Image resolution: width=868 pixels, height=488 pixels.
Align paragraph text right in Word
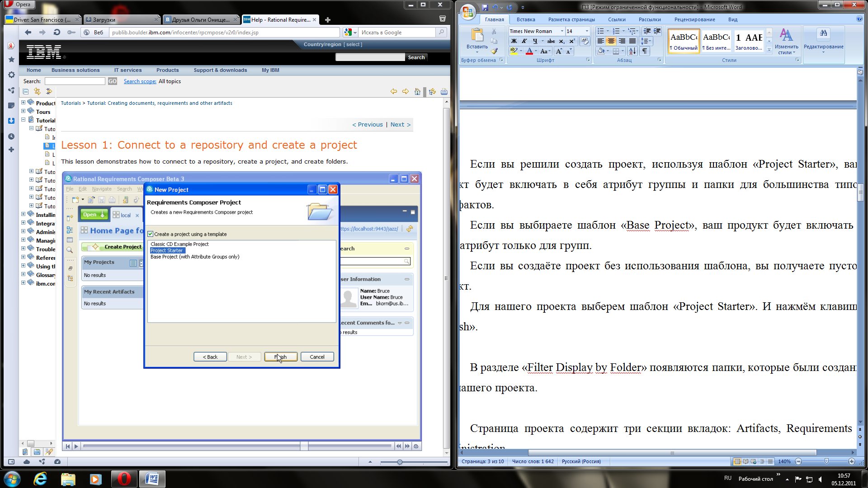click(622, 41)
